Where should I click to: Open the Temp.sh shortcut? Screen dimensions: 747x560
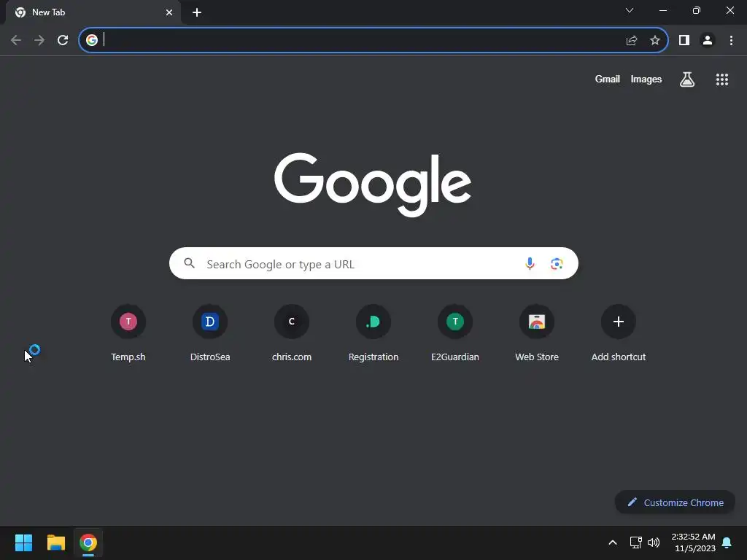coord(128,333)
